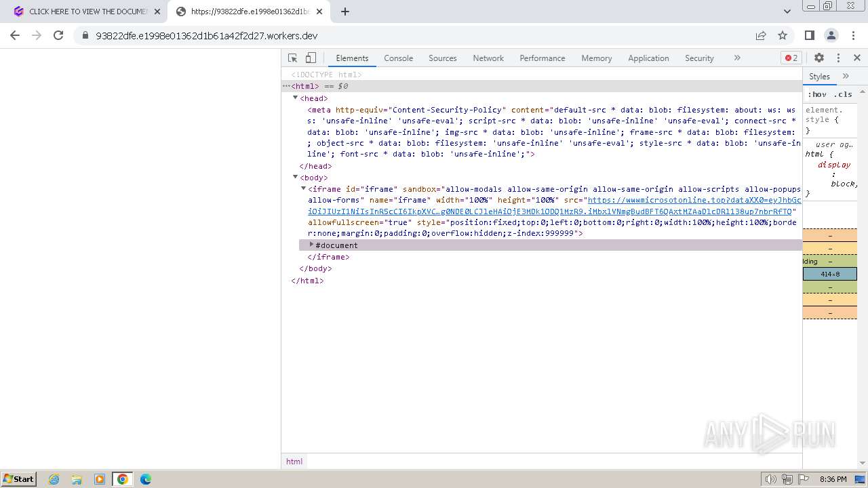Collapse the iframe element node
Viewport: 868px width, 488px height.
click(x=304, y=189)
